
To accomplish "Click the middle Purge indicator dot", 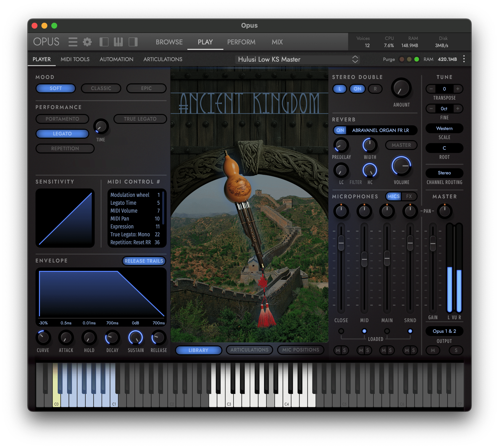I will pos(409,59).
